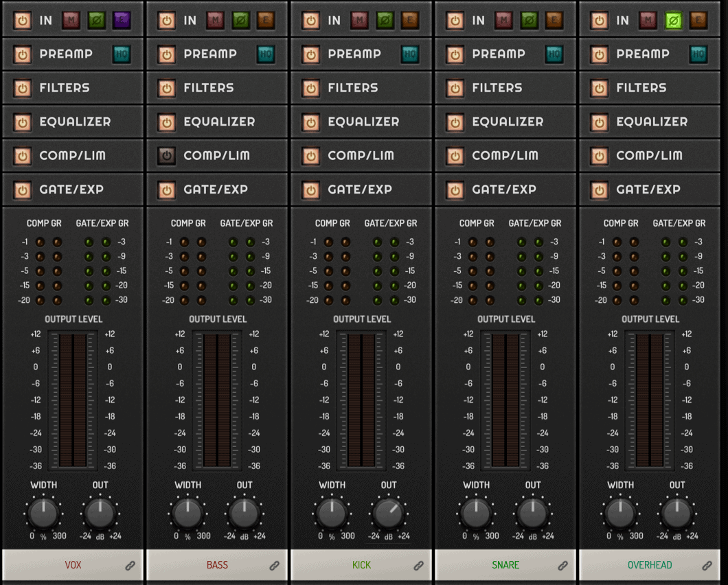Click the link icon beside the KICK label
The width and height of the screenshot is (728, 585).
point(418,566)
